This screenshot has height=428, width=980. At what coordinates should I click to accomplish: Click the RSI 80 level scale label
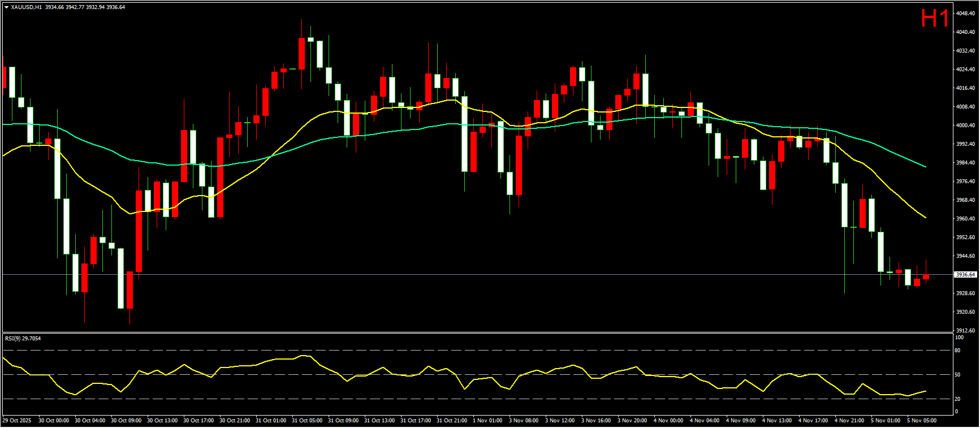point(957,351)
